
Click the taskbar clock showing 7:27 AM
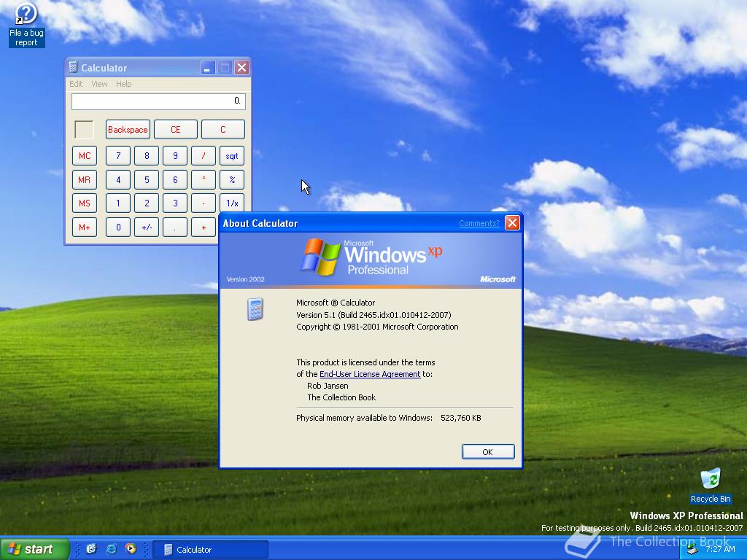tap(720, 549)
